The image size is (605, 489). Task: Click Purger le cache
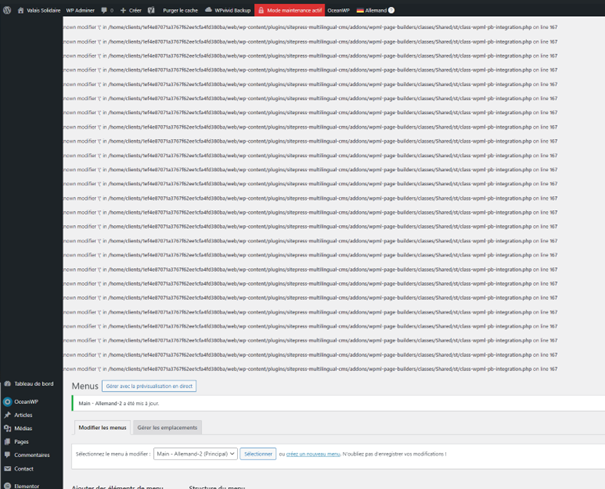(x=180, y=10)
